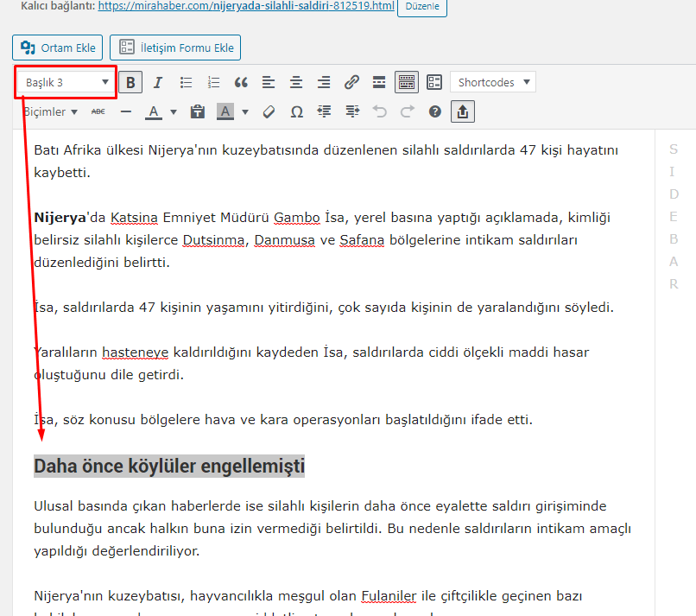The image size is (696, 616).
Task: Open text color picker arrow
Action: pos(174,111)
